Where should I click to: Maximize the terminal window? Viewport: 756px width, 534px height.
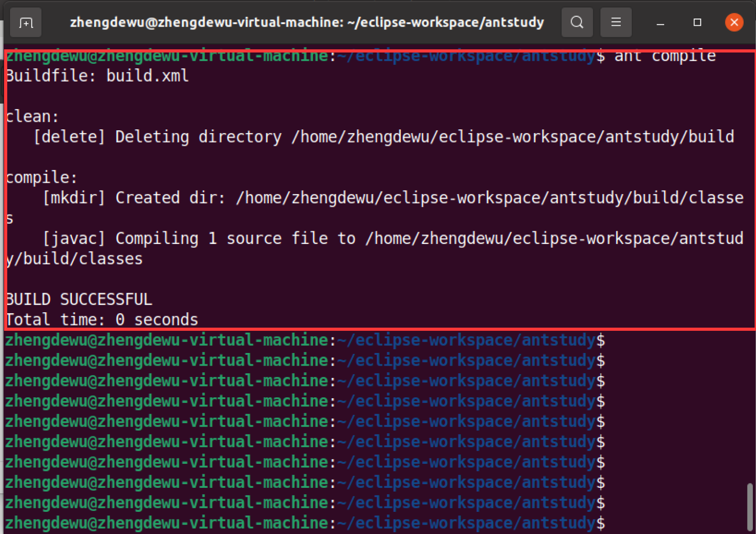pos(697,22)
